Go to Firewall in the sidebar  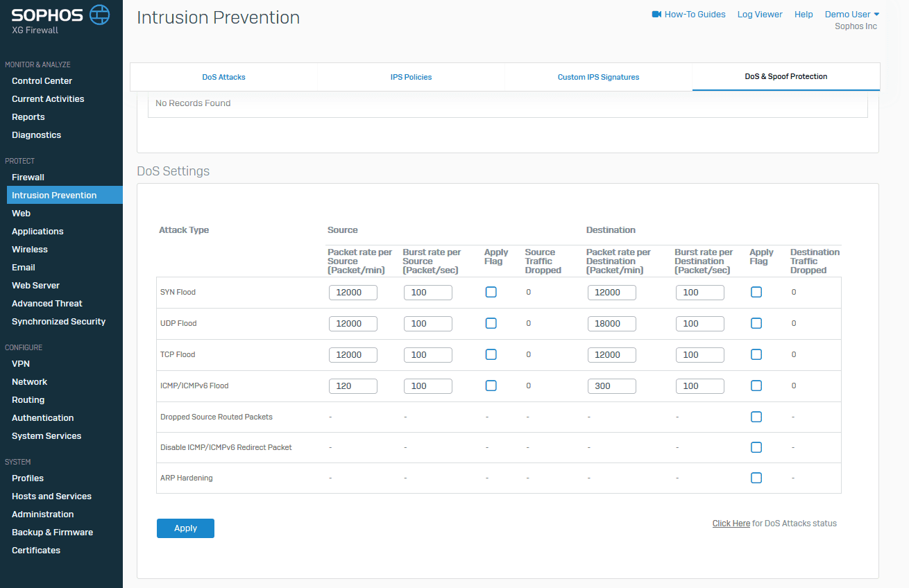pyautogui.click(x=28, y=177)
